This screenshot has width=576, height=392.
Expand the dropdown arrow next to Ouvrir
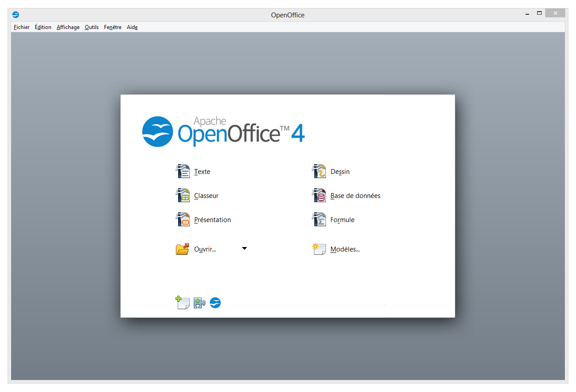click(244, 248)
